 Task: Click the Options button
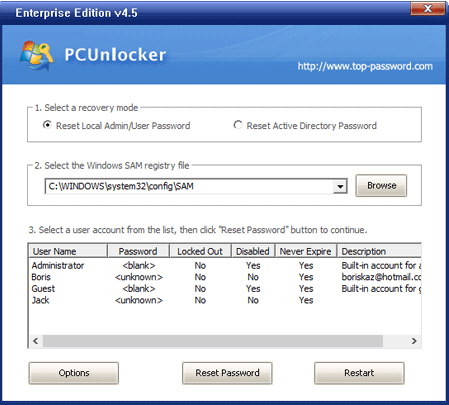[x=74, y=373]
